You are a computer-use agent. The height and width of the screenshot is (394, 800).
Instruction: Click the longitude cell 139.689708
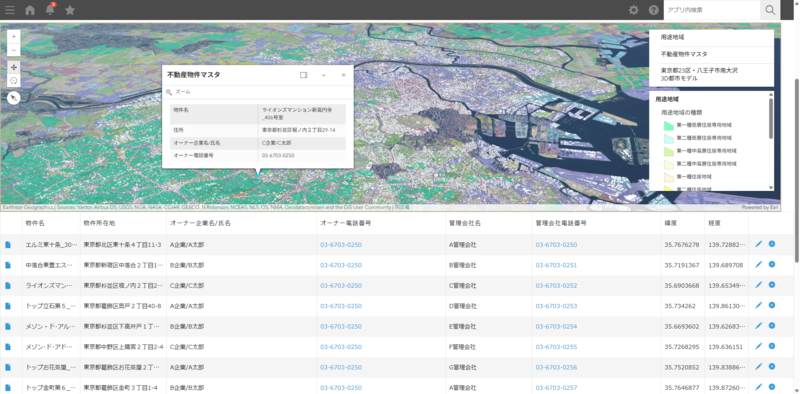726,265
